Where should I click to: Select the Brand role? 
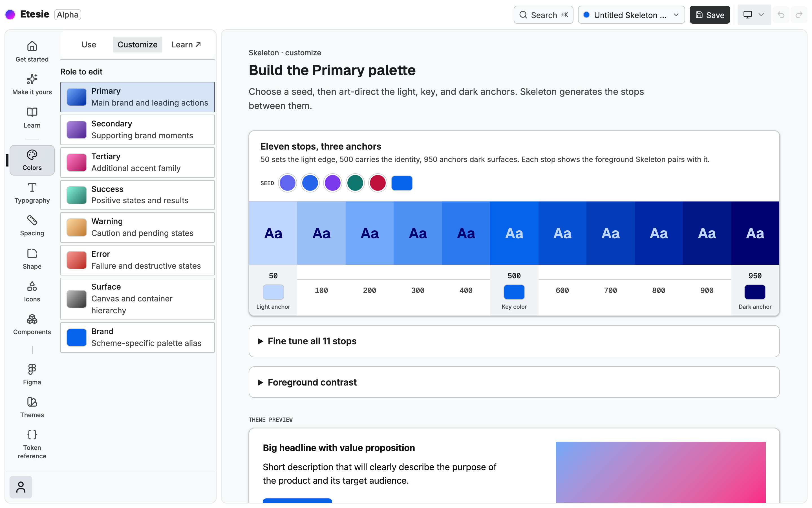pyautogui.click(x=138, y=337)
